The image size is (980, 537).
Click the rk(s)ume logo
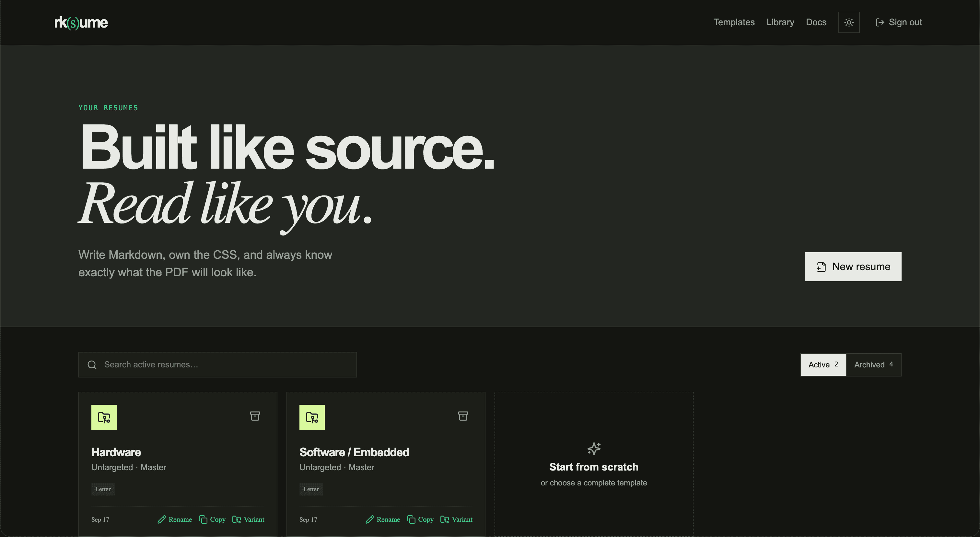tap(81, 22)
